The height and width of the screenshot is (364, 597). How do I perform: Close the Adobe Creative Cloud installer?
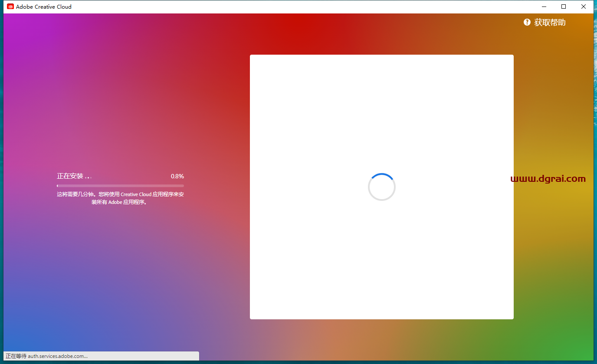[583, 7]
